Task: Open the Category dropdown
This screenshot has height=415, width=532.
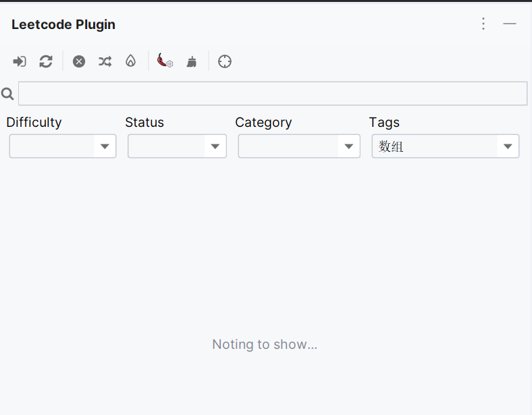Action: 299,146
